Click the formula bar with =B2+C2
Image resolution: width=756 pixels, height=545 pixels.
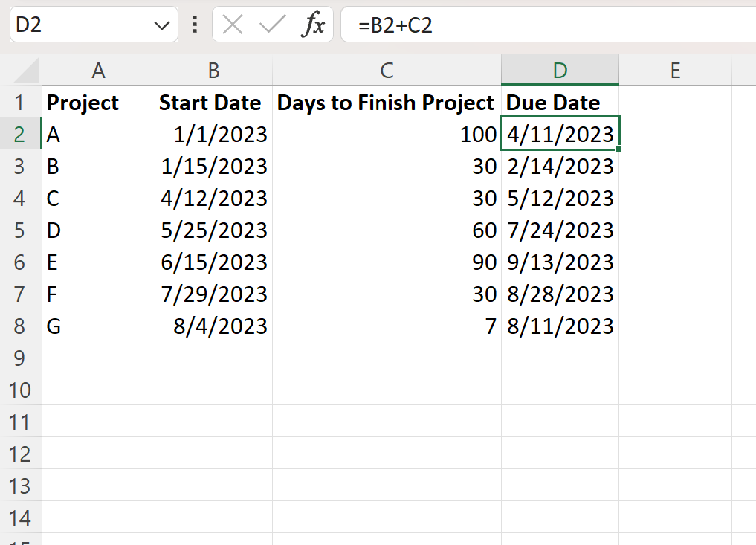546,25
